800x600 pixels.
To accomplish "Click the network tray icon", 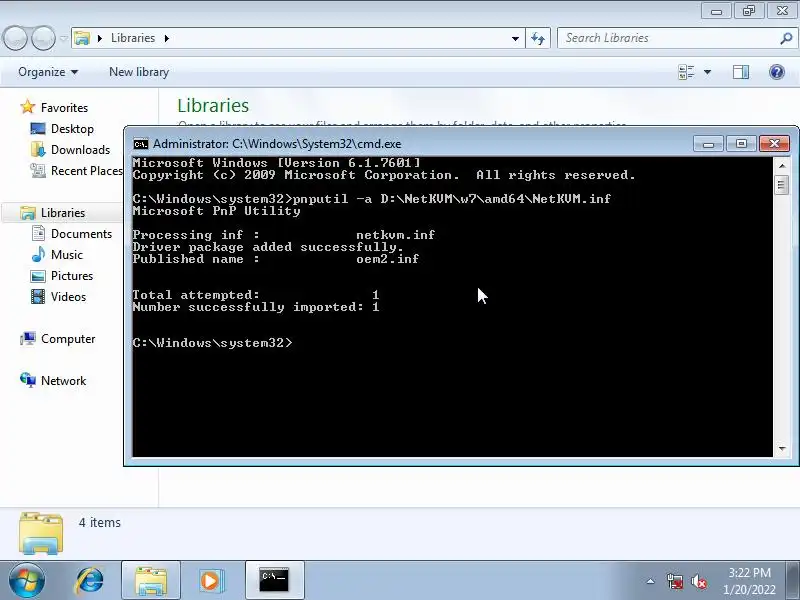I will (674, 581).
